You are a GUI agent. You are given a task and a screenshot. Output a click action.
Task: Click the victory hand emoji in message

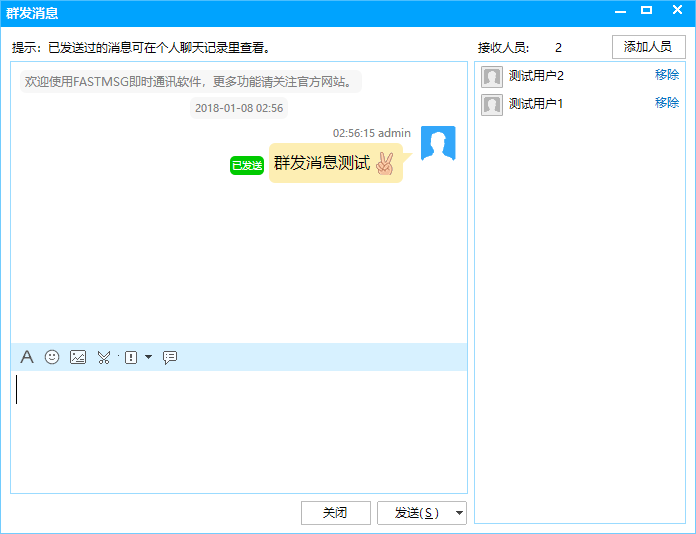[385, 163]
